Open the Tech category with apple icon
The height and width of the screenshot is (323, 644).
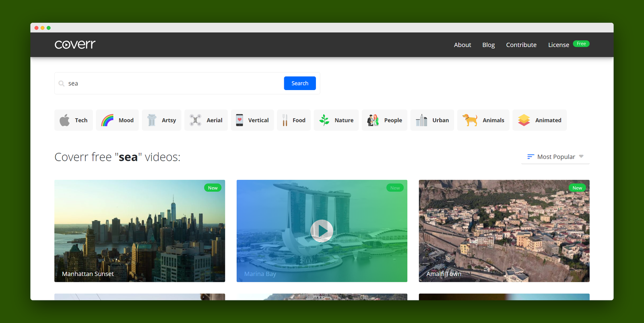[x=74, y=120]
